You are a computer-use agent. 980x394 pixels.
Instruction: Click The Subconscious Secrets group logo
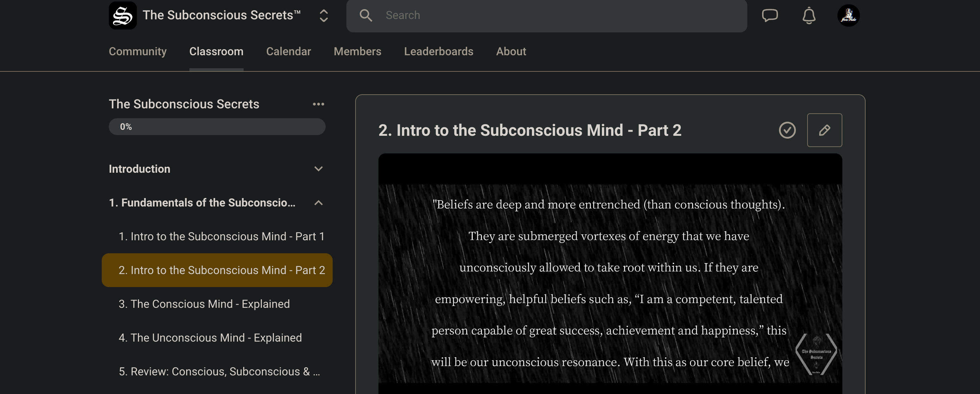[122, 15]
